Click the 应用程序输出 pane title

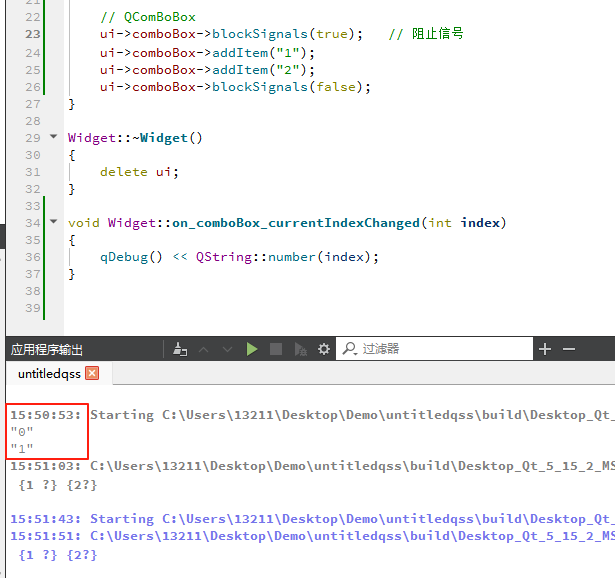47,349
